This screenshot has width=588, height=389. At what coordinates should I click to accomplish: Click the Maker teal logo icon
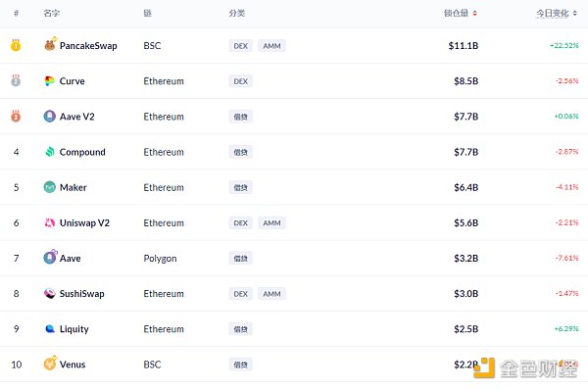[x=50, y=187]
